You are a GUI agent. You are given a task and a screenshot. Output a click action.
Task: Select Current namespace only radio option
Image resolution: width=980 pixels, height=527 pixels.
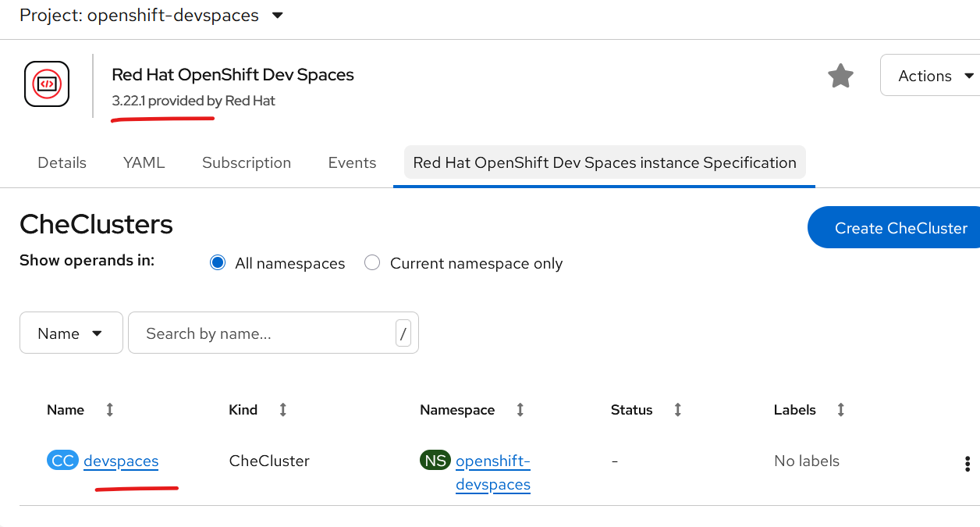click(373, 263)
